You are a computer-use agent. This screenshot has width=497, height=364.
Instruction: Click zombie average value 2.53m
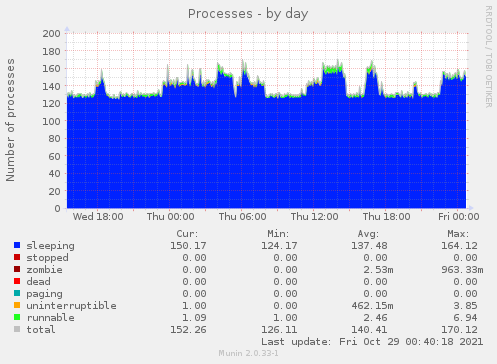[378, 270]
